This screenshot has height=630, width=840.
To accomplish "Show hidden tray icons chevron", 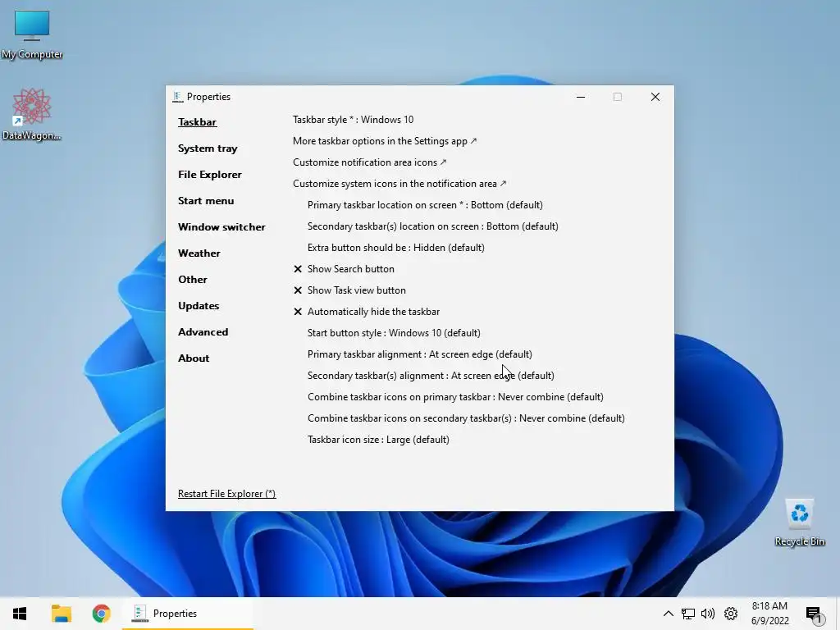I will tap(668, 614).
